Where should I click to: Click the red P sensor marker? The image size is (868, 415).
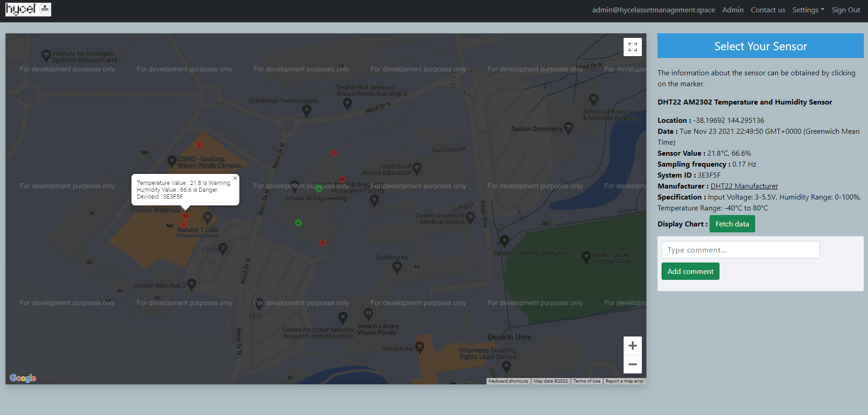323,243
